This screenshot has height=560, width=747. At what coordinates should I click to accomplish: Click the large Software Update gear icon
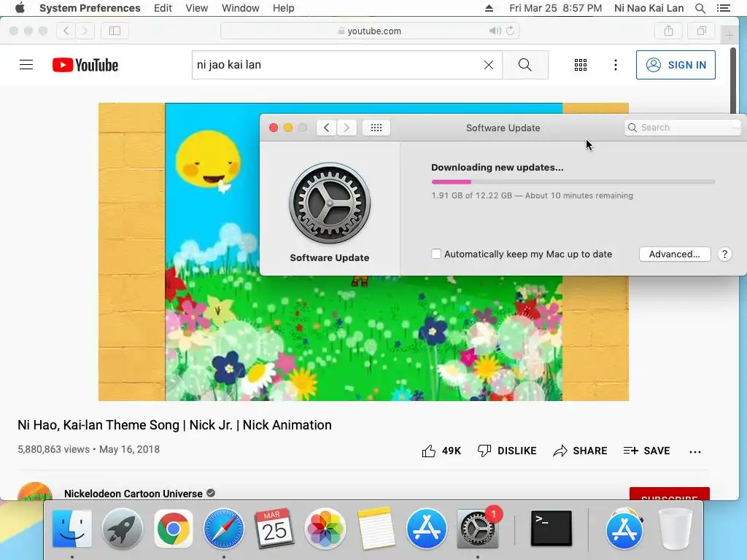tap(330, 203)
